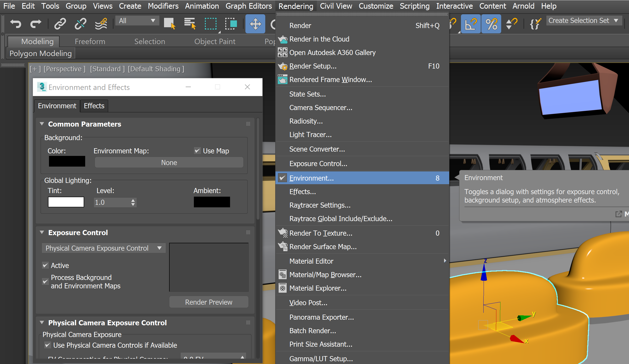
Task: Open the Rendered Frame Window icon
Action: point(282,80)
